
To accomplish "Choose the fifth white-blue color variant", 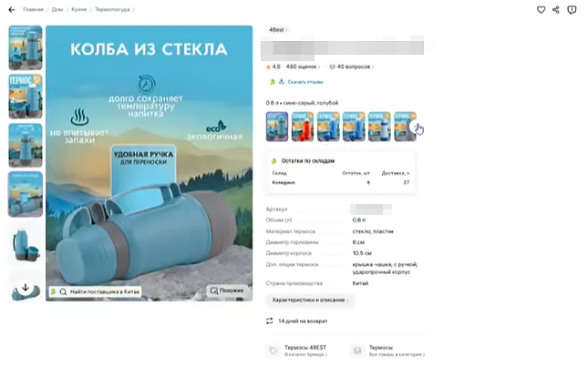I will (x=379, y=127).
